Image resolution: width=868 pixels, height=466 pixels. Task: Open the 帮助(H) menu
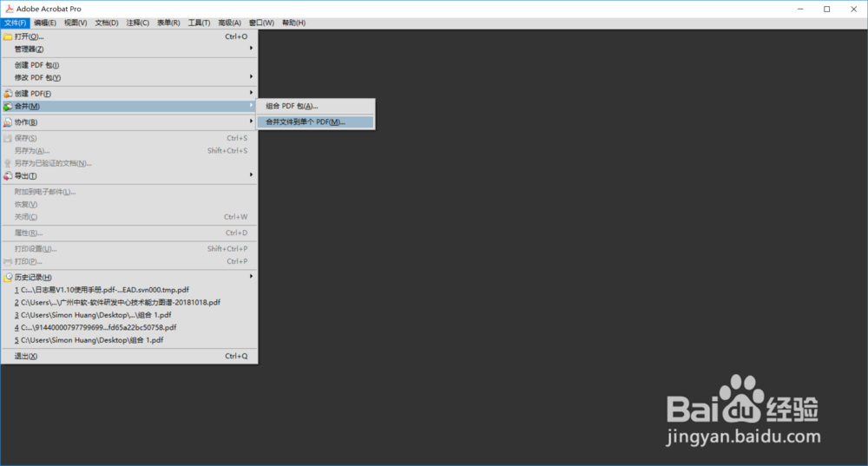click(293, 23)
